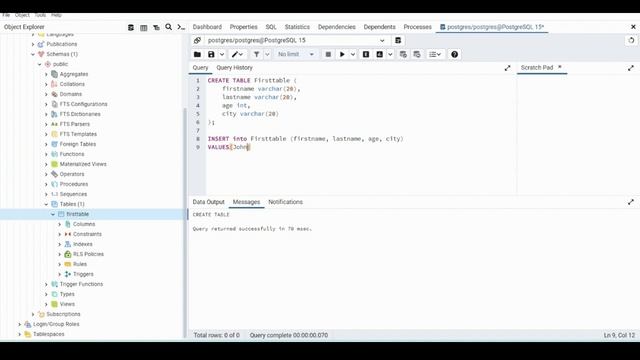Switch to the Properties tab
This screenshot has height=360, width=640.
click(244, 27)
